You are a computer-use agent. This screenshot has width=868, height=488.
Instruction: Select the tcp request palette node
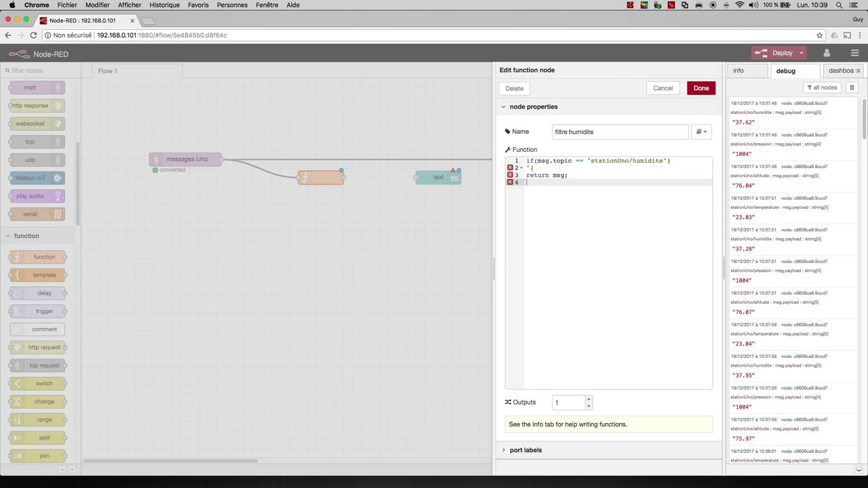[x=37, y=365]
